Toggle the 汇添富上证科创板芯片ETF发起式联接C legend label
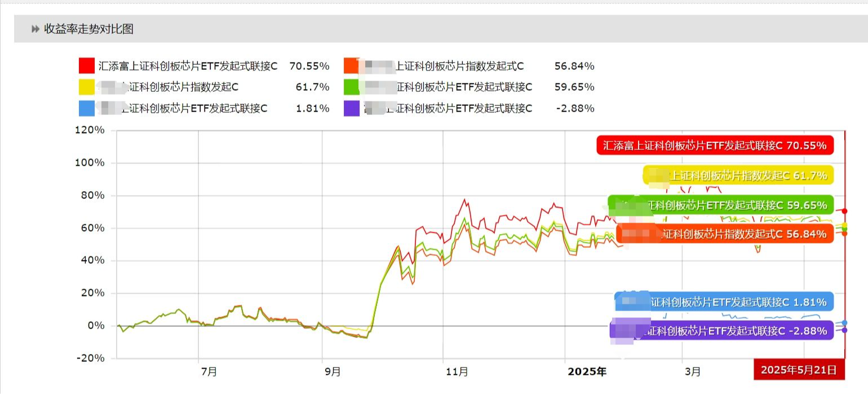Screen dimensions: 868x394 tap(188, 66)
